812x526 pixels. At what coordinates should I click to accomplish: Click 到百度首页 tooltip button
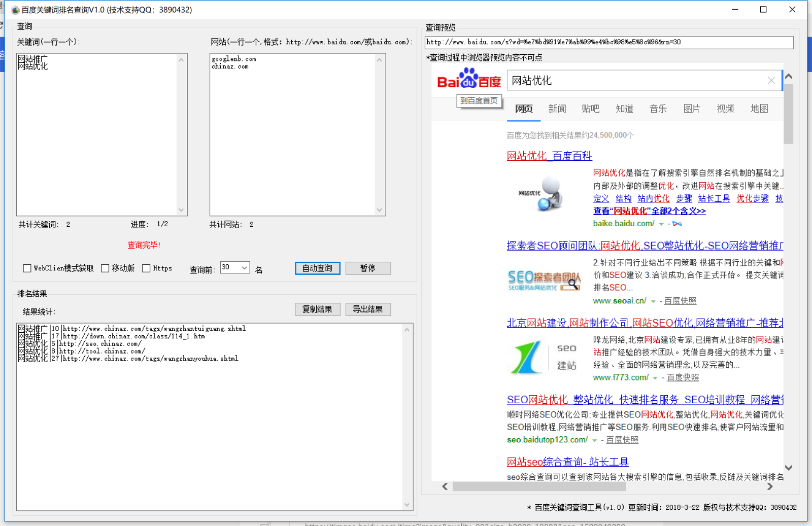[x=479, y=101]
